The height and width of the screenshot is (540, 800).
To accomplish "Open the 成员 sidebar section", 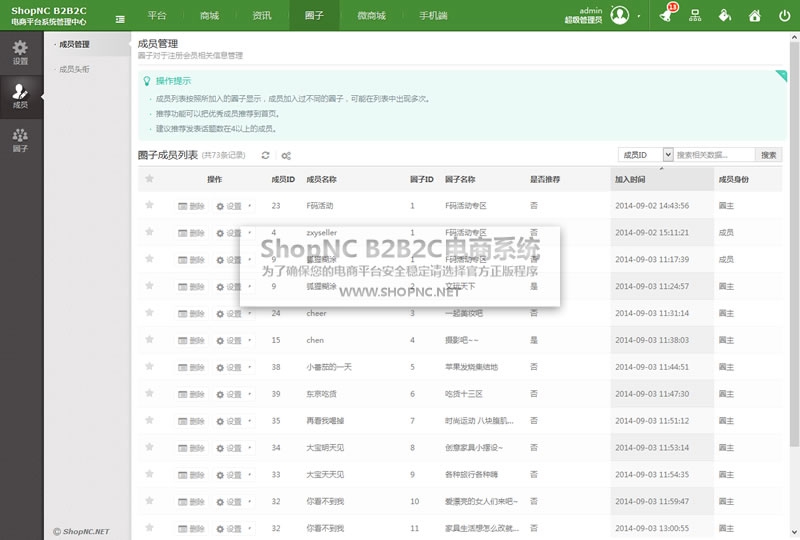I will pos(20,96).
